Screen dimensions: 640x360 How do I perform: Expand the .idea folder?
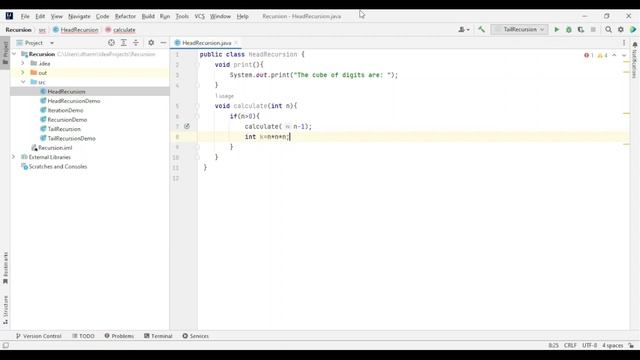coord(23,63)
